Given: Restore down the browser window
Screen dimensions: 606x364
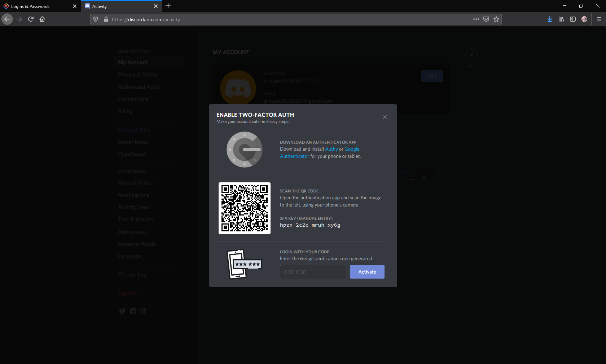Looking at the screenshot, I should tap(581, 6).
